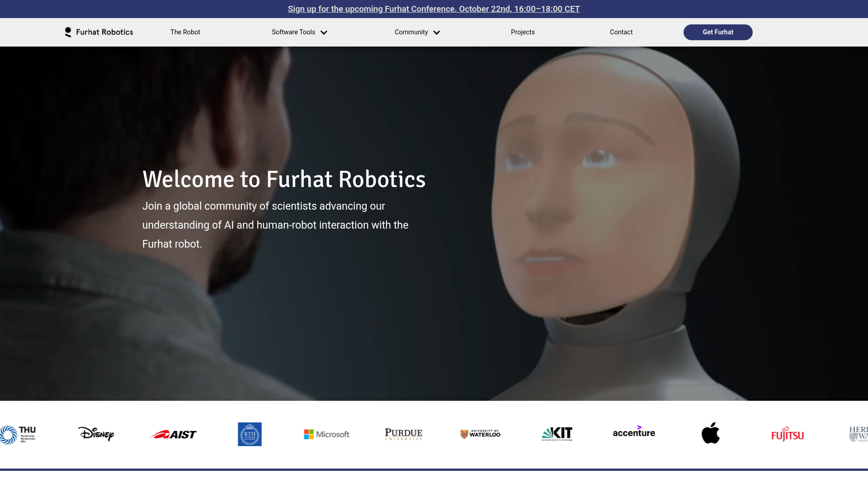Screen dimensions: 868x488
Task: Go to the Projects page
Action: [523, 32]
